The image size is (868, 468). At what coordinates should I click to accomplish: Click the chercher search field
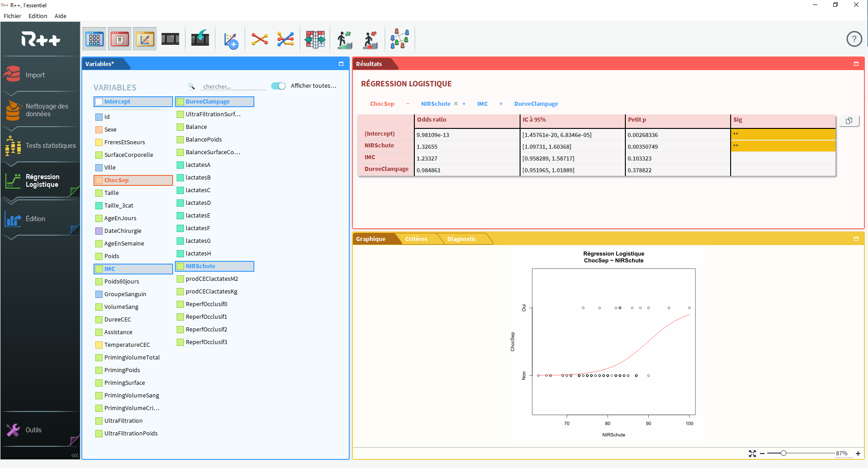234,86
